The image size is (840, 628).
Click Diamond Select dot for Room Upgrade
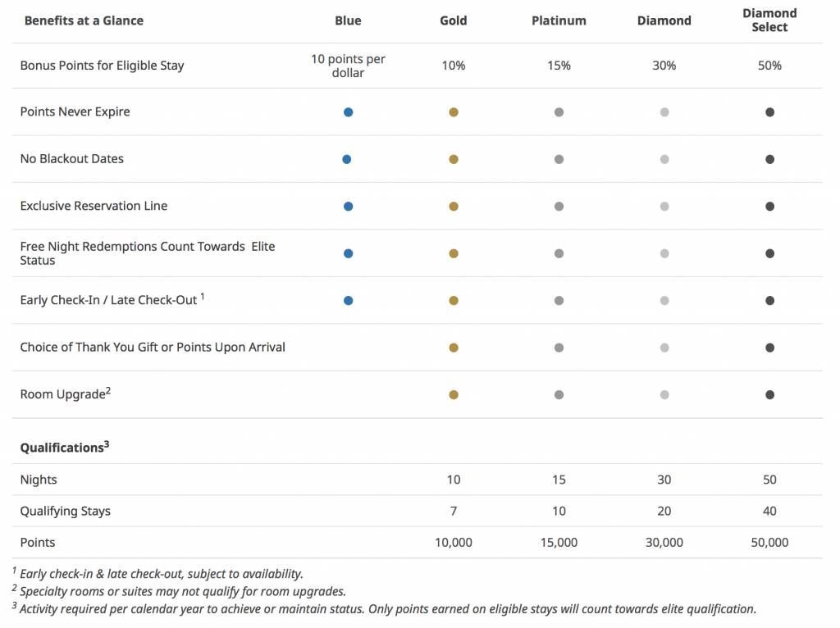click(x=769, y=394)
